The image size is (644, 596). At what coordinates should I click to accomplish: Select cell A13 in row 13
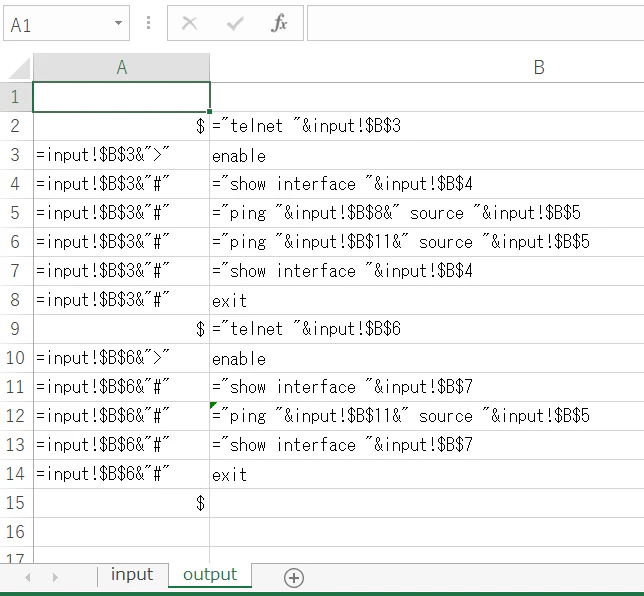click(x=122, y=445)
